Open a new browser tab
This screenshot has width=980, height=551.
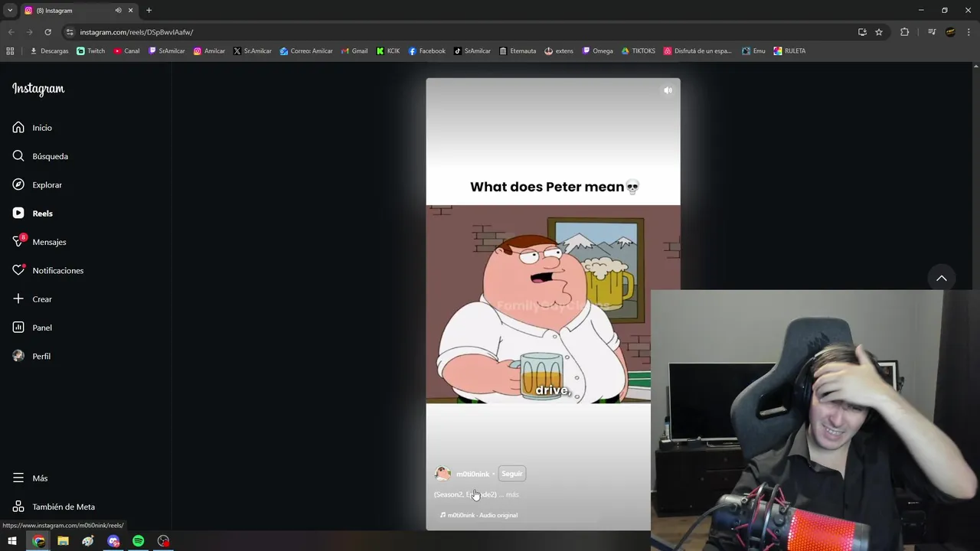(x=149, y=10)
